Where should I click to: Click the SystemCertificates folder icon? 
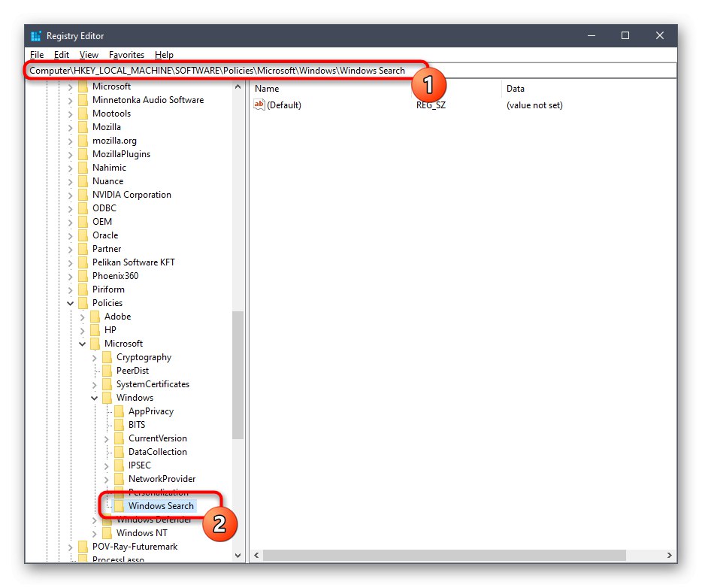[107, 384]
